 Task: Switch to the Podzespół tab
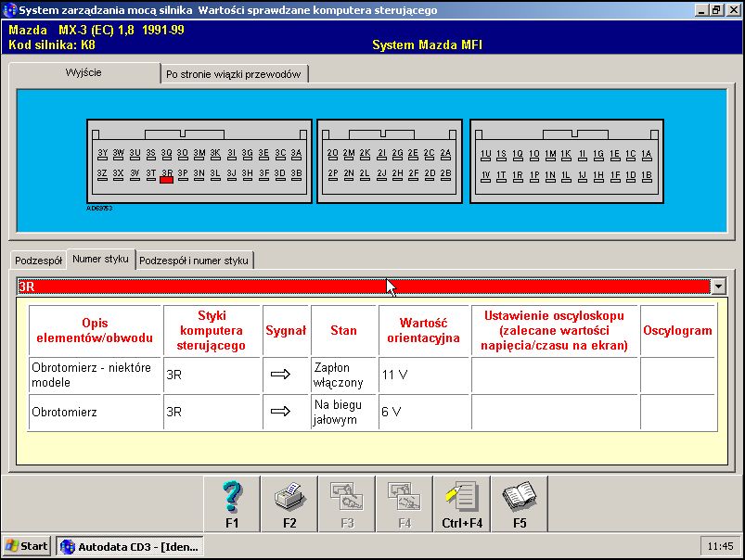(38, 261)
